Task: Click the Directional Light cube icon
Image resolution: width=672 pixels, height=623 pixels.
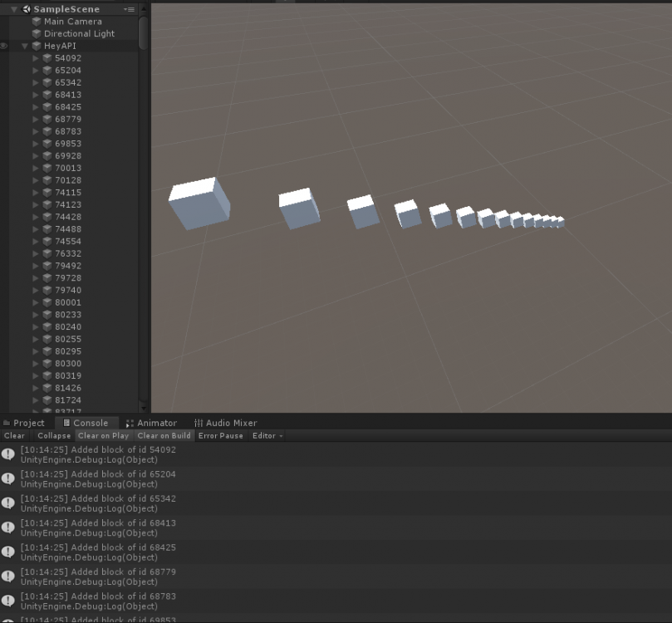Action: 36,34
